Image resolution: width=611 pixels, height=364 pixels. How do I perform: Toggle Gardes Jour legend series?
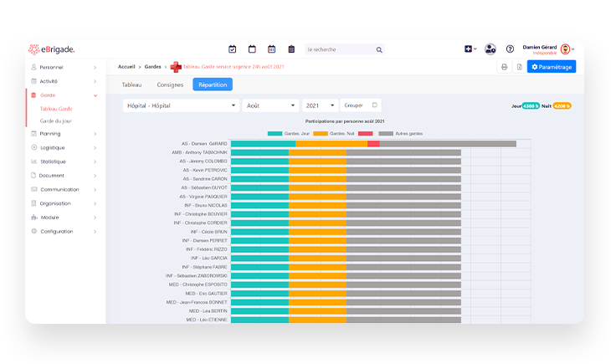click(289, 133)
